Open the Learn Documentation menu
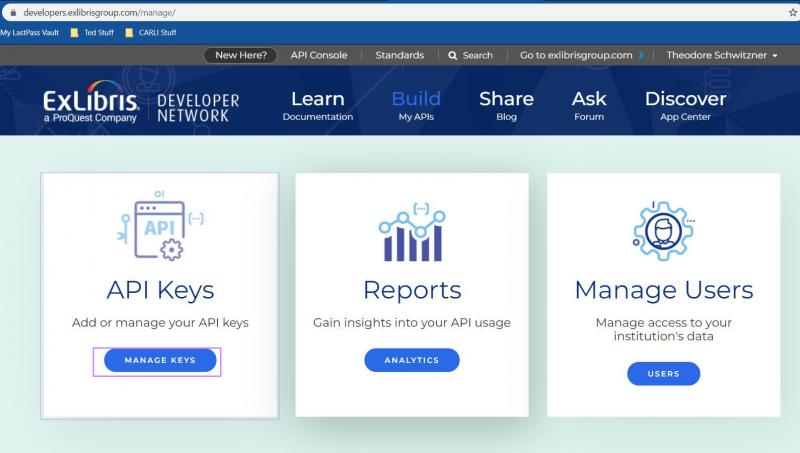Screen dimensions: 800x453 click(x=318, y=106)
